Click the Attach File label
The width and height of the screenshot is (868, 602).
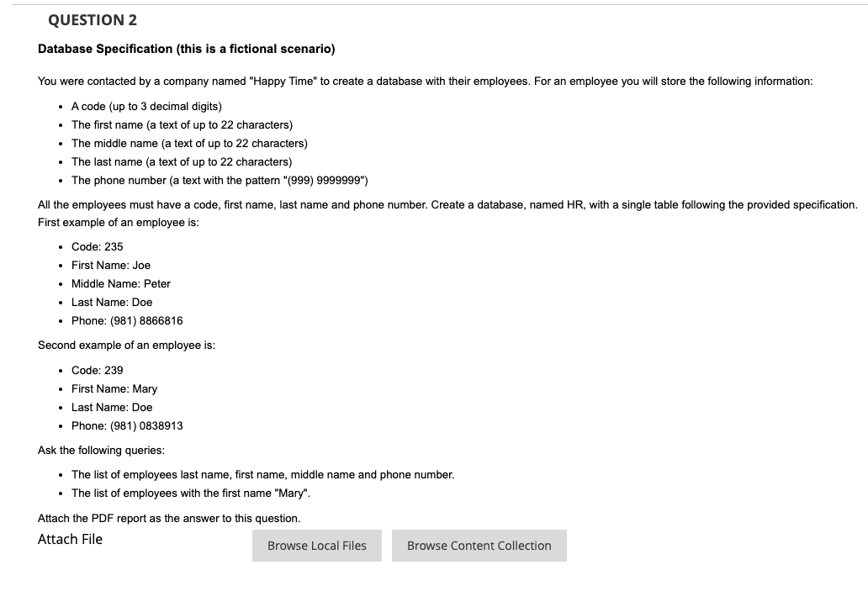click(x=70, y=539)
